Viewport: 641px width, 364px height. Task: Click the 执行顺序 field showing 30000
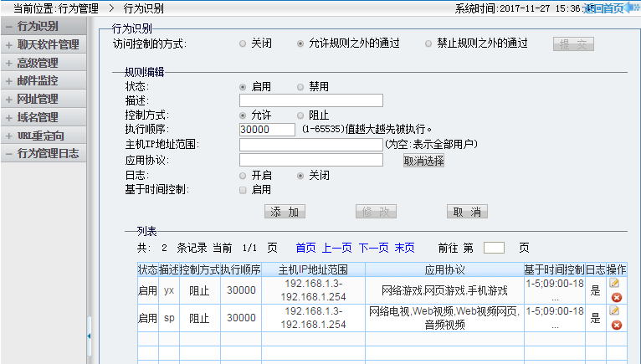click(267, 130)
